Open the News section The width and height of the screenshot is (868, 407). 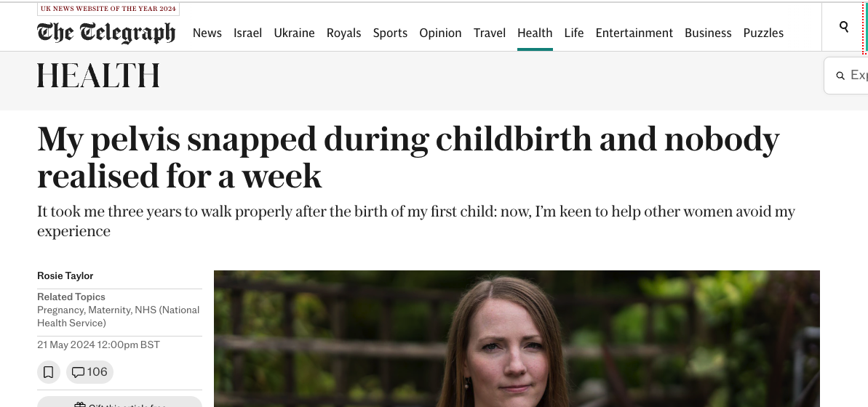click(x=207, y=33)
